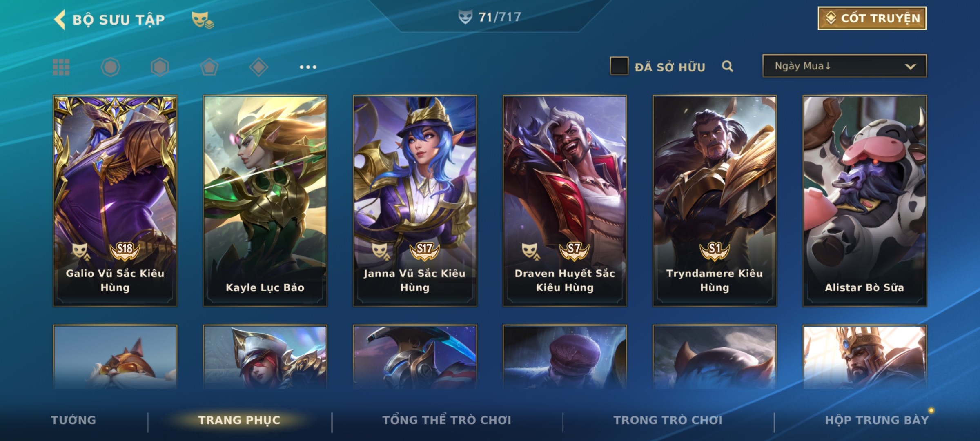The width and height of the screenshot is (980, 441).
Task: Select the grid all-skins filter icon
Action: point(61,67)
